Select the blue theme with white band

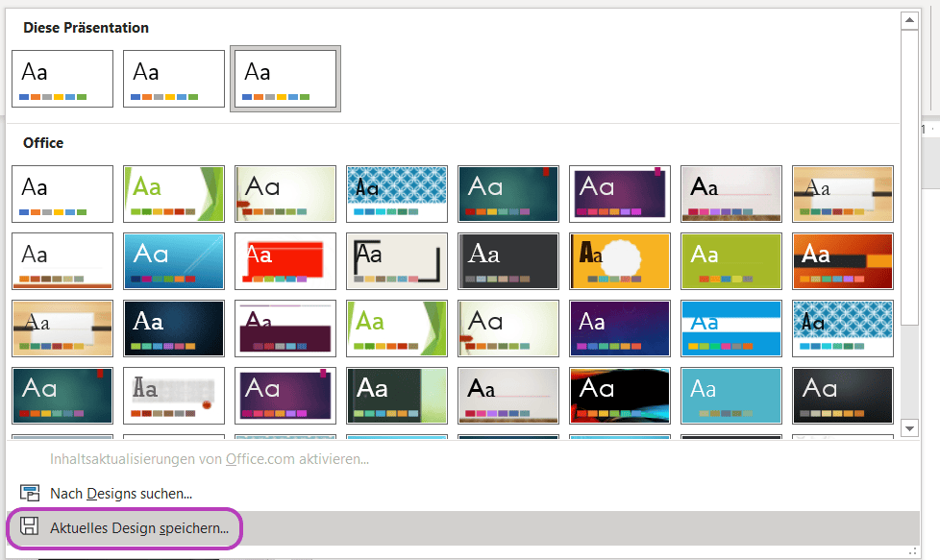731,329
